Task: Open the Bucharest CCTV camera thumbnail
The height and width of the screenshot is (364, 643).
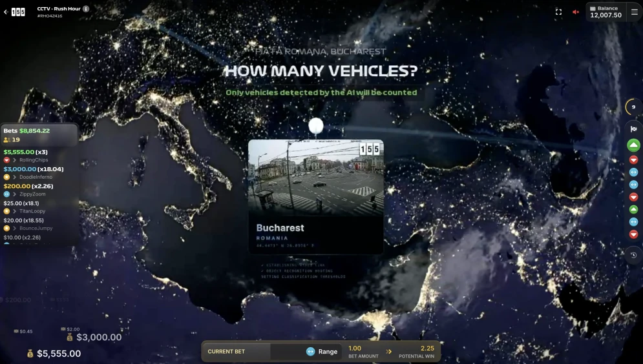Action: [316, 177]
